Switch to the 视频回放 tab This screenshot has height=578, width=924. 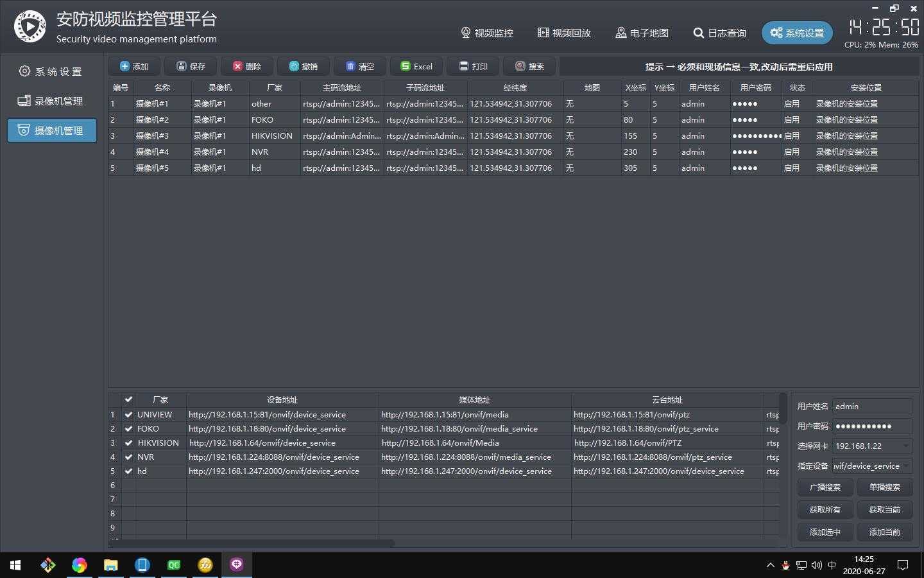coord(564,33)
